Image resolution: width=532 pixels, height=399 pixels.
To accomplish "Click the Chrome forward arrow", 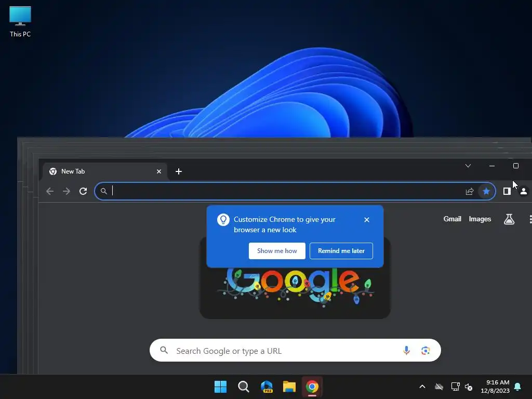I will [66, 191].
